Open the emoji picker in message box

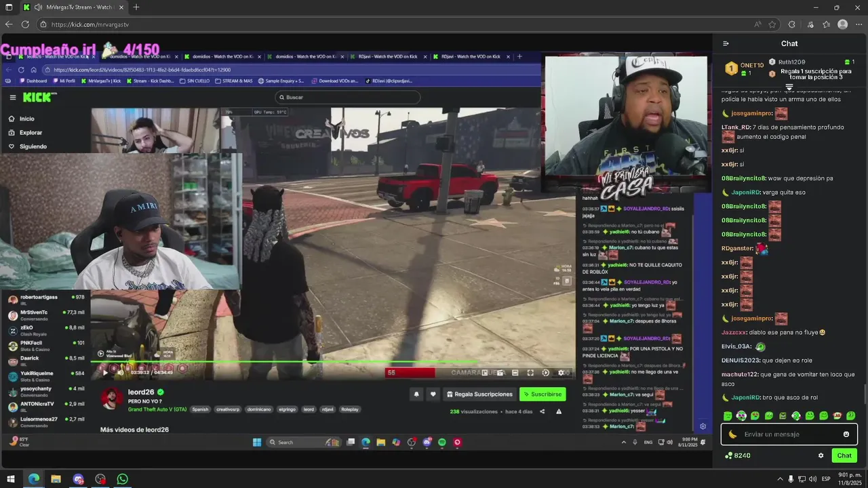click(x=846, y=434)
